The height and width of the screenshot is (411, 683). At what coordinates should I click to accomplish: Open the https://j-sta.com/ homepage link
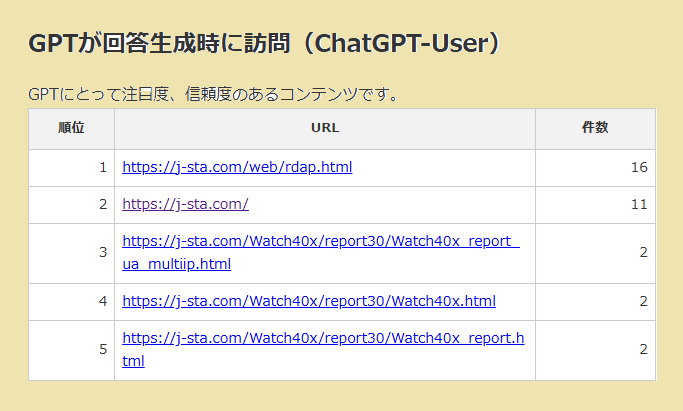[x=185, y=204]
